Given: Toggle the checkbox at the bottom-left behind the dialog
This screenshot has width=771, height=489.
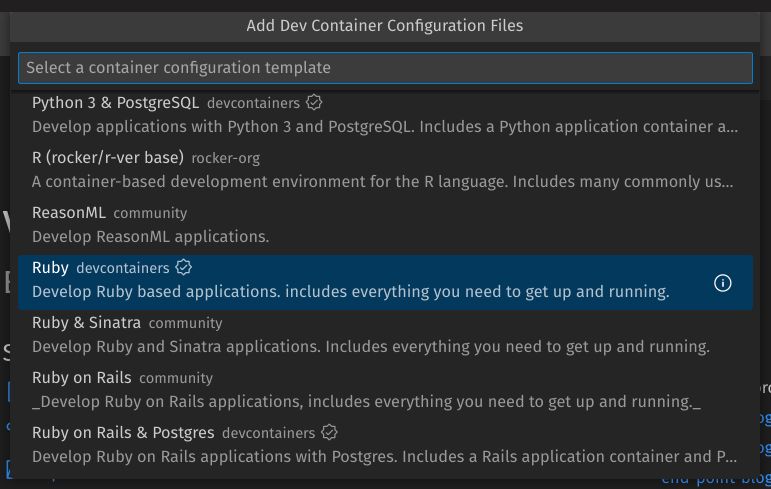Looking at the screenshot, I should (x=6, y=469).
